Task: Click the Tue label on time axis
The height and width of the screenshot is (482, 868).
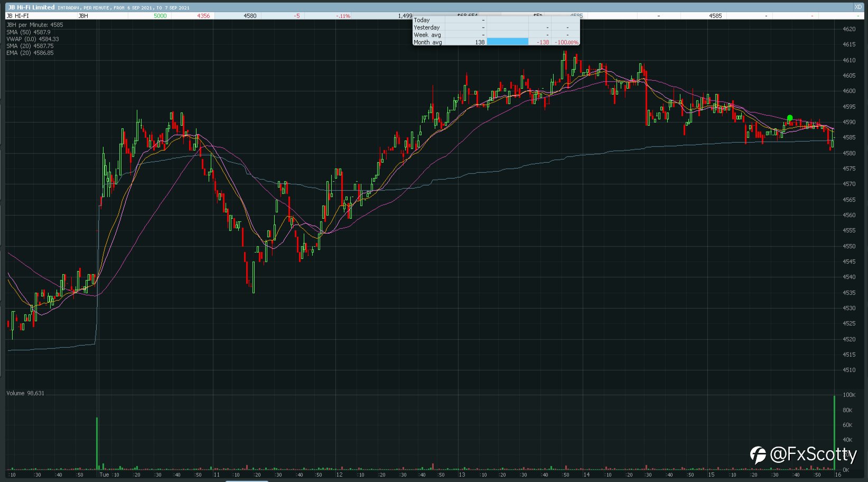Action: tap(104, 475)
